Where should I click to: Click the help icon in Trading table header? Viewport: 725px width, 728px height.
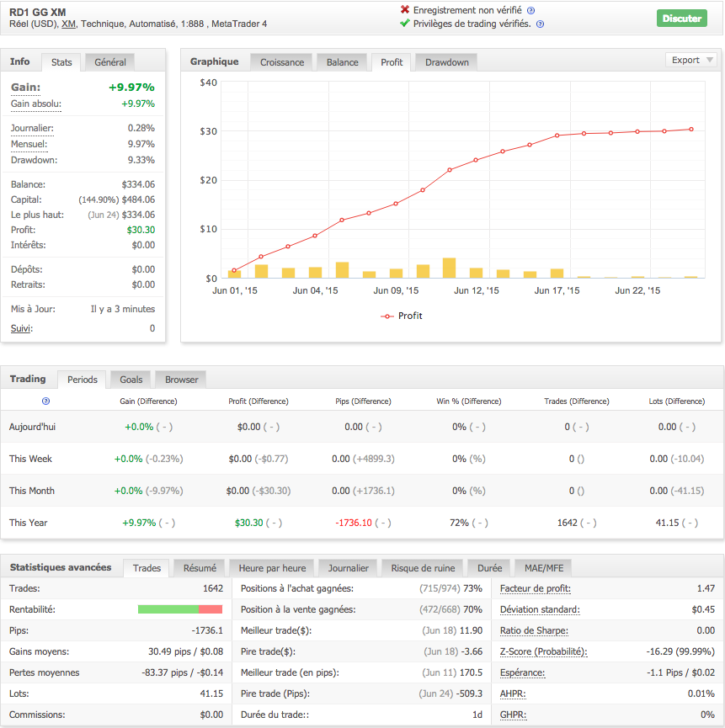[x=45, y=401]
